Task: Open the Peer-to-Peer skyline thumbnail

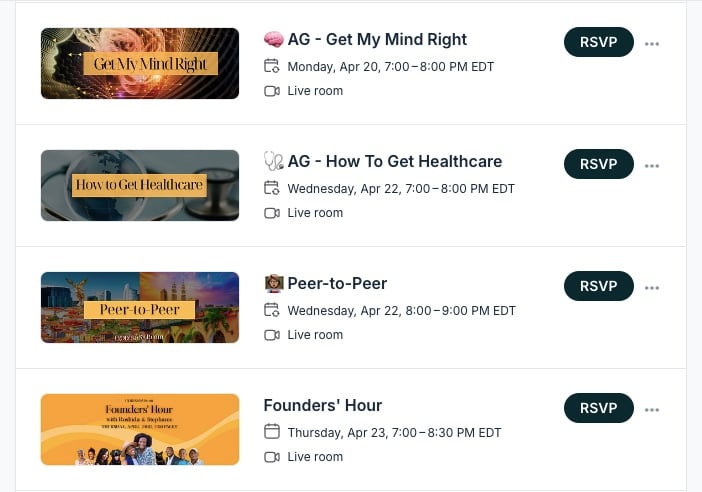Action: (x=140, y=308)
